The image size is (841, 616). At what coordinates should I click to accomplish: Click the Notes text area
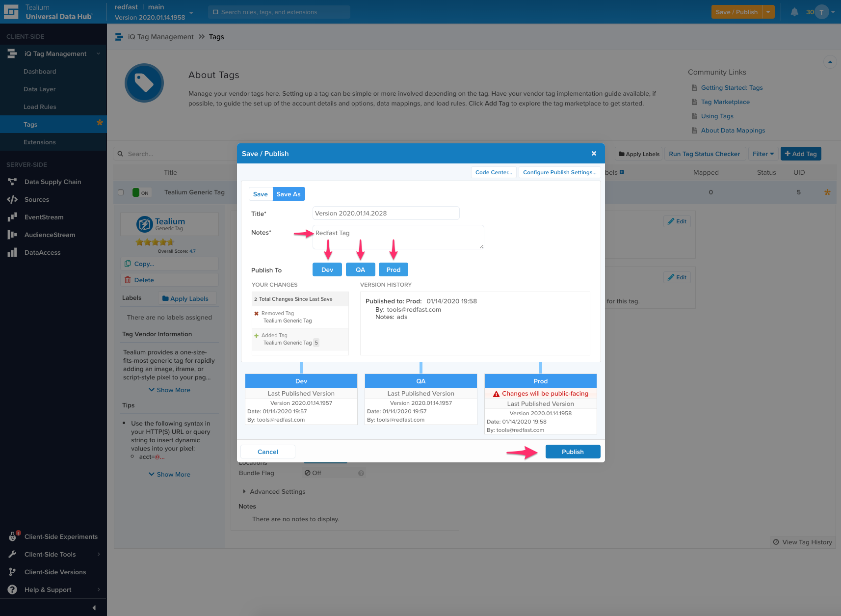pyautogui.click(x=398, y=237)
